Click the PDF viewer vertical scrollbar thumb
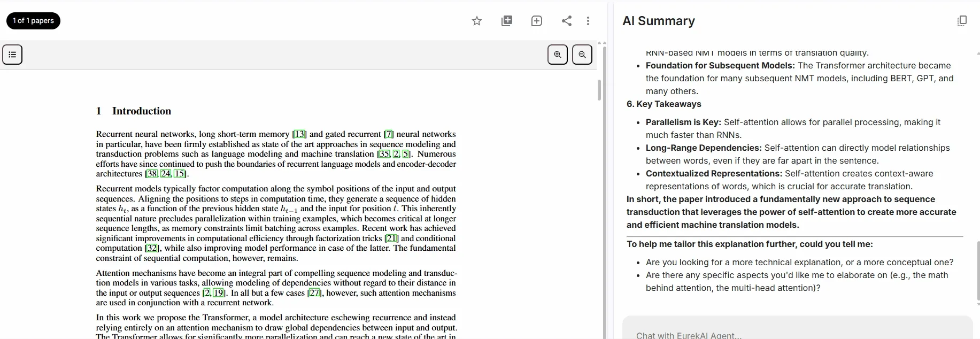Screen dimensions: 980x339 599,90
